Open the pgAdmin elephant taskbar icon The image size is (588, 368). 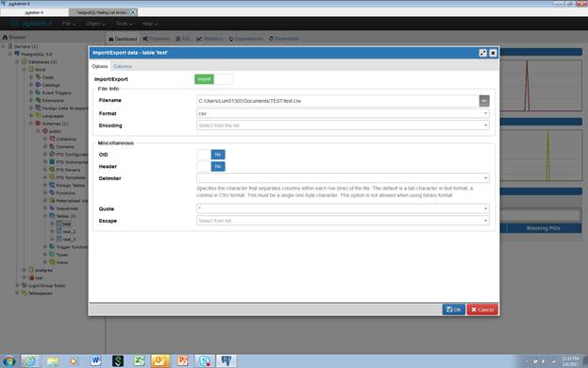pyautogui.click(x=227, y=360)
